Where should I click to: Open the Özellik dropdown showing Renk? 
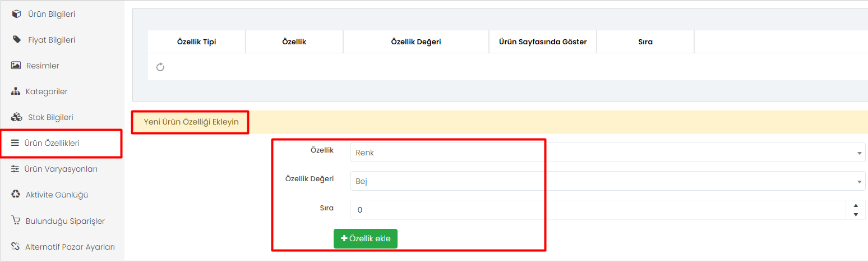[608, 153]
